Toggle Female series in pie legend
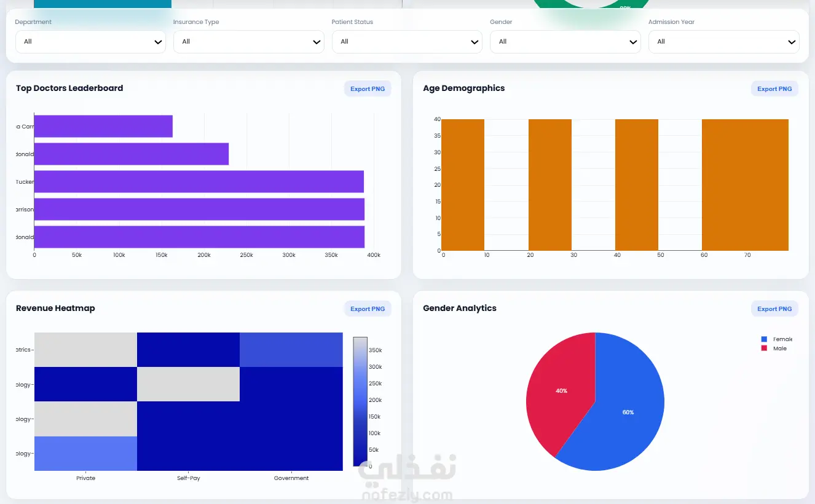The height and width of the screenshot is (504, 815). coord(777,339)
